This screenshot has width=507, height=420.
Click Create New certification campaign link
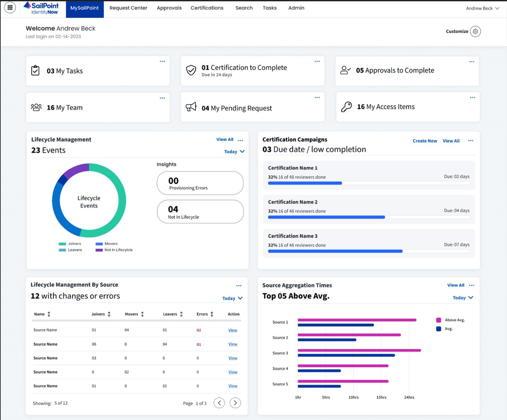point(424,141)
